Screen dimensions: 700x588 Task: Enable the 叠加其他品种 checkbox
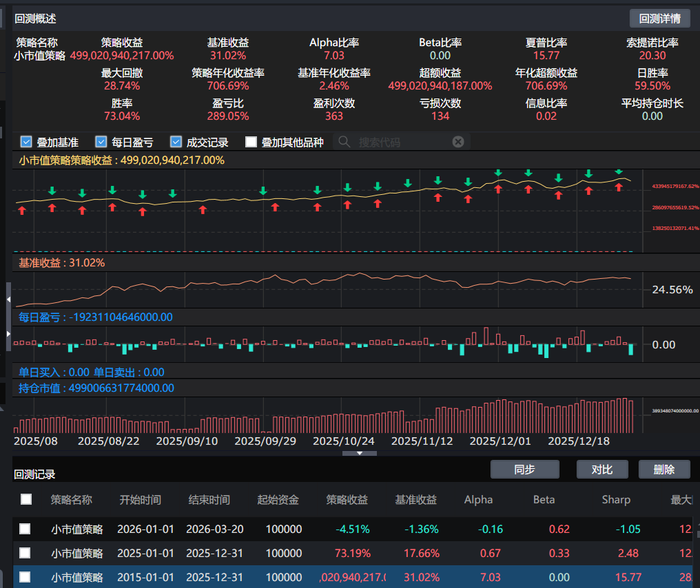251,142
